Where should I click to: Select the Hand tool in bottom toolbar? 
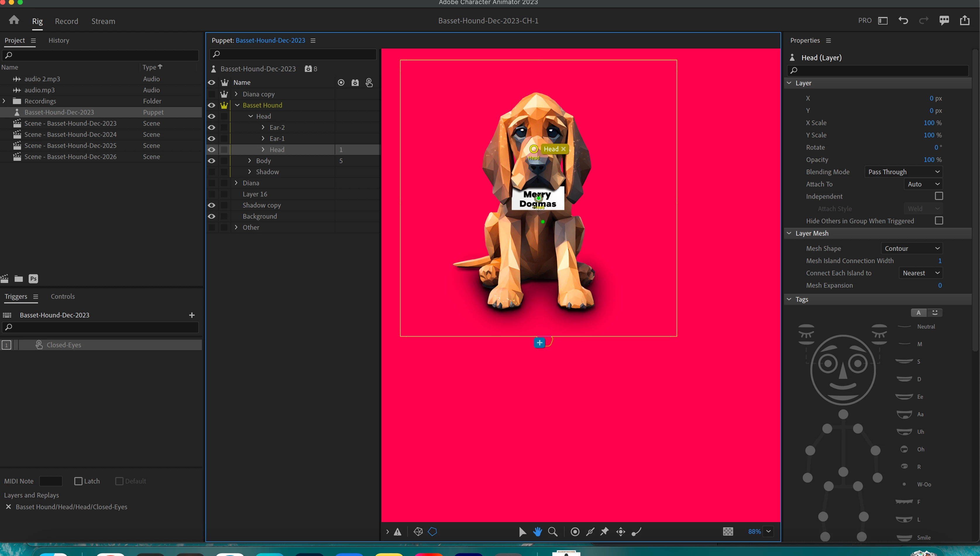pos(537,531)
